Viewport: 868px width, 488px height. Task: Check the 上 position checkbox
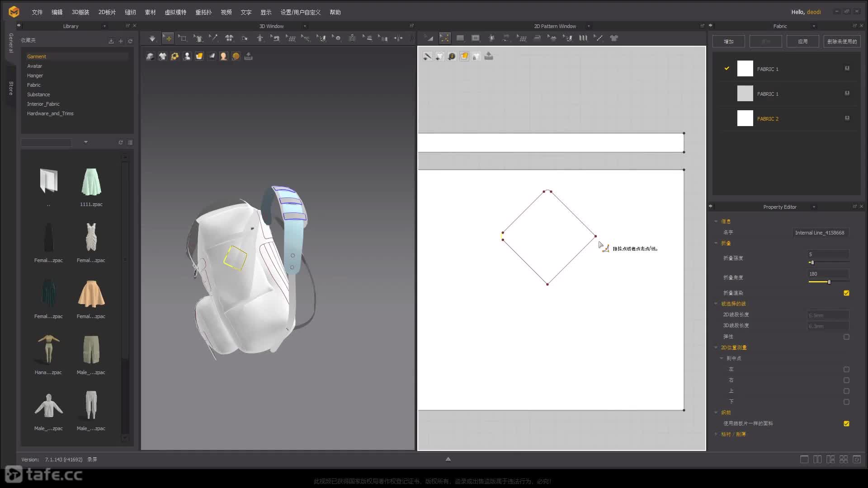(x=846, y=391)
